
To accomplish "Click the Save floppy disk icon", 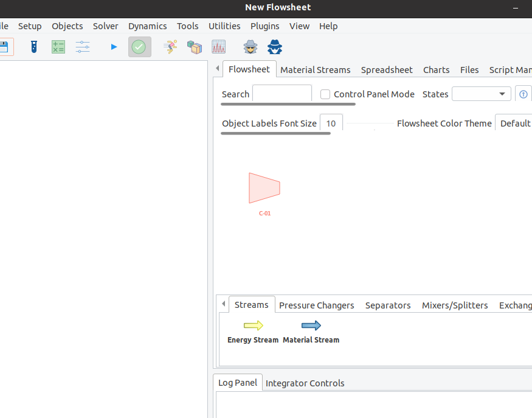I will [x=5, y=47].
